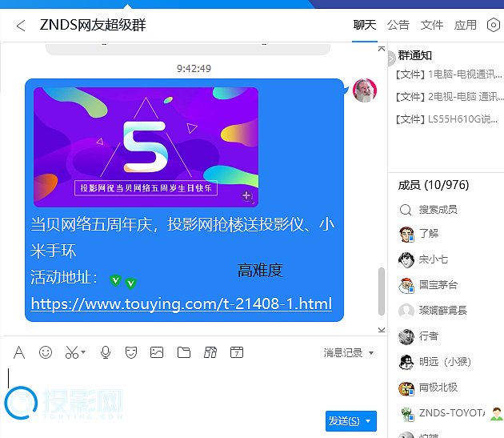Click the back arrow beside the group name
Screen dimensions: 504x438
21,26
